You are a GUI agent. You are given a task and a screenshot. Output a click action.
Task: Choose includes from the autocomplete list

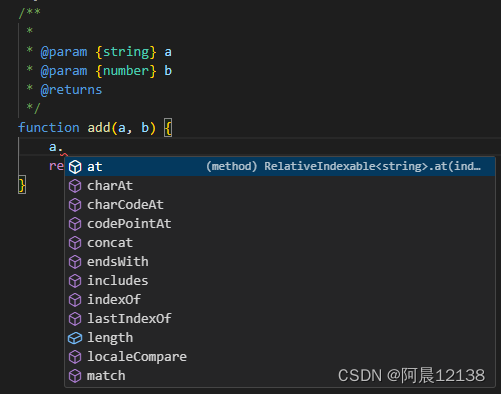[280, 281]
